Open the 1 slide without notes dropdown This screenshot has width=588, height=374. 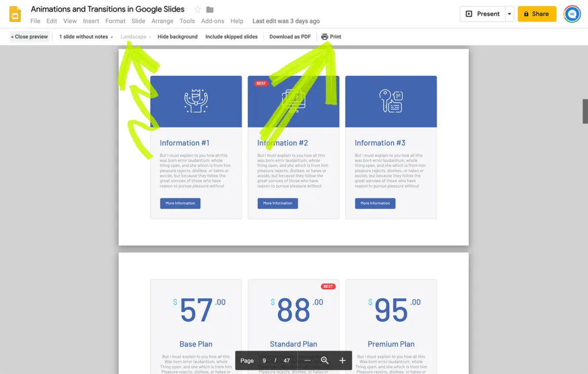[x=86, y=37]
